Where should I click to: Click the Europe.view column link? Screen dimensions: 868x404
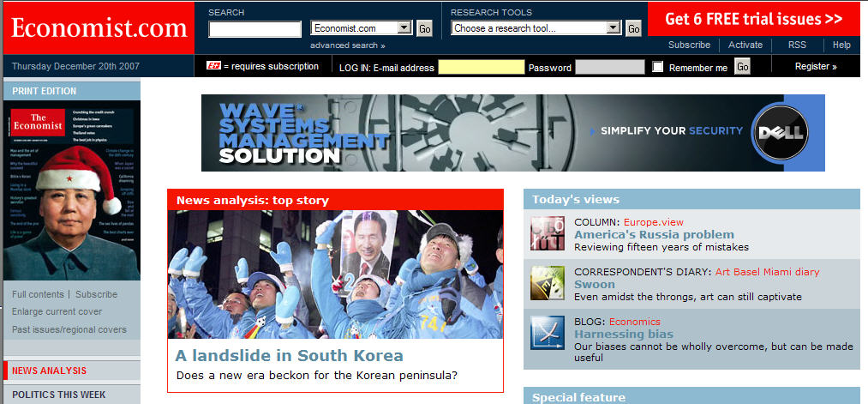pos(653,222)
